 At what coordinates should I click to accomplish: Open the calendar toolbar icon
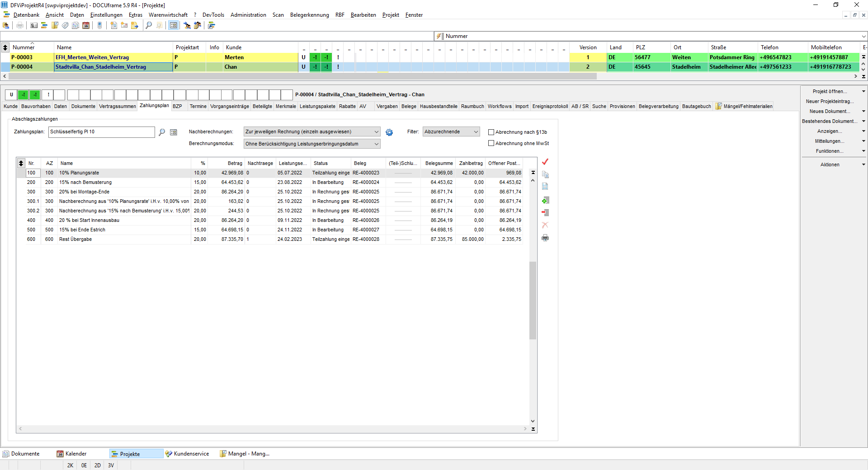tap(86, 25)
